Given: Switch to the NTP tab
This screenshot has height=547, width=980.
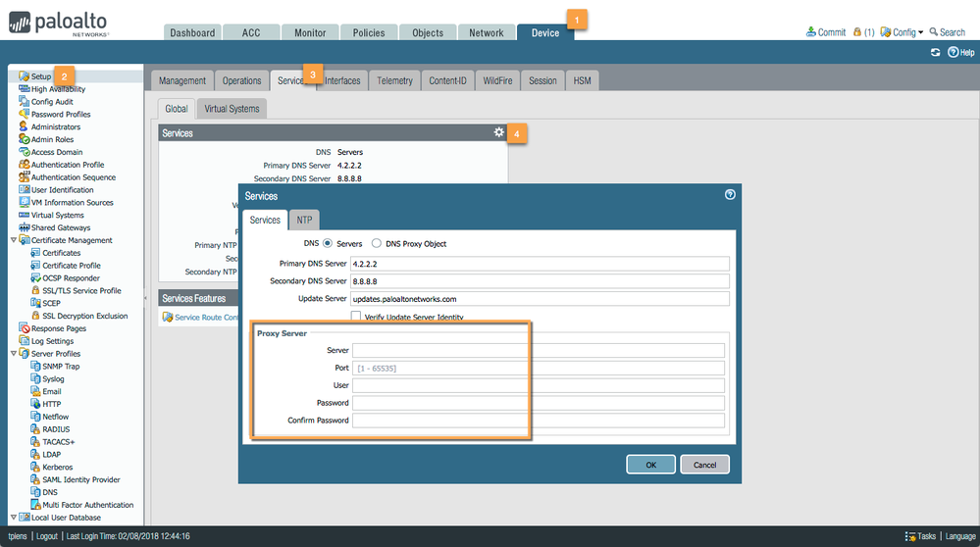Looking at the screenshot, I should [x=305, y=220].
